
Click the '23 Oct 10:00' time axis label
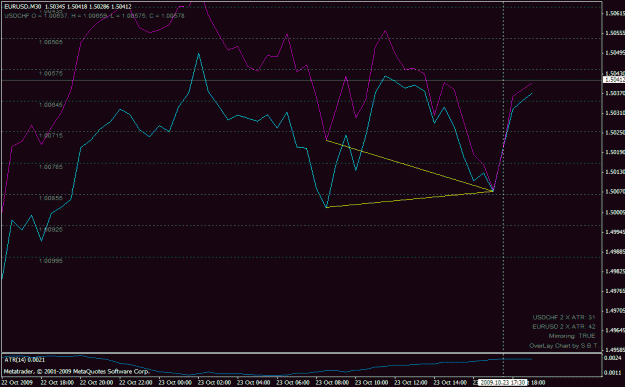tap(372, 383)
